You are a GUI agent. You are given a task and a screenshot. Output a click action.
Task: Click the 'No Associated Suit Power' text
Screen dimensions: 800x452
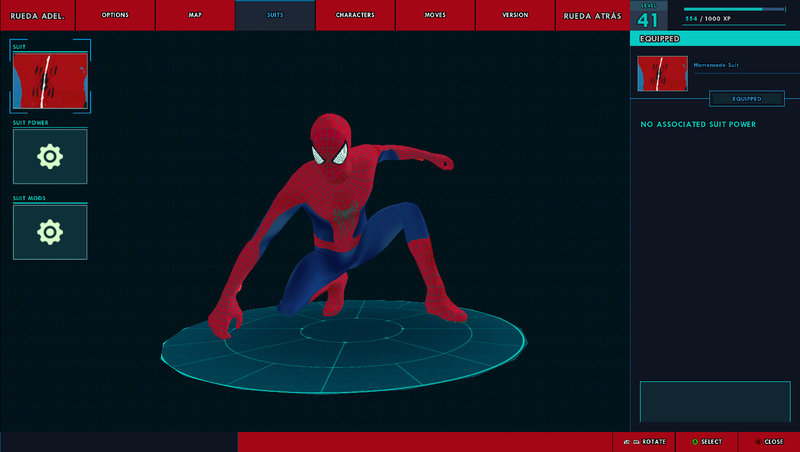point(698,124)
